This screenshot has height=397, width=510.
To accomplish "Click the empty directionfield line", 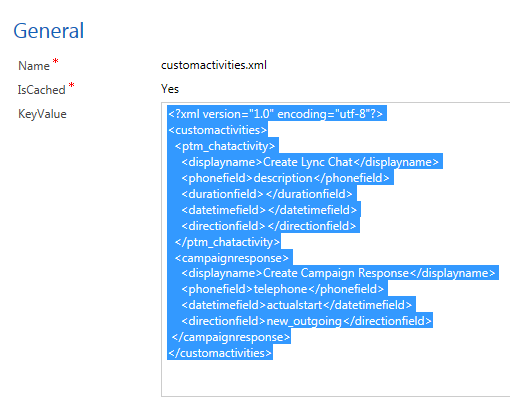I will click(269, 226).
